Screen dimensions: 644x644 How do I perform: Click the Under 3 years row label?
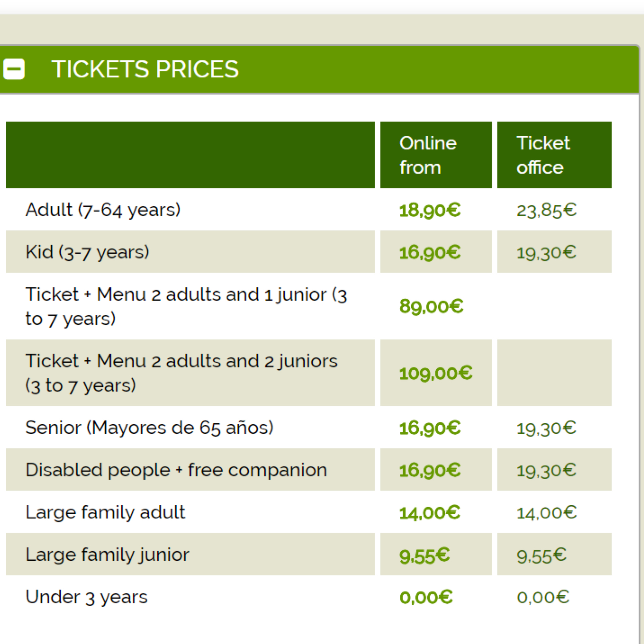point(87,597)
